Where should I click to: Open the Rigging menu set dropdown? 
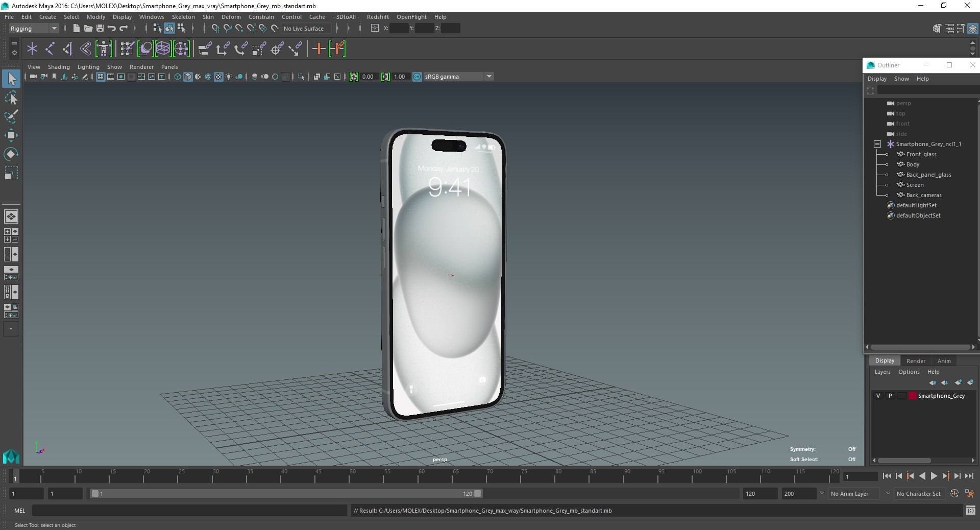tap(34, 29)
